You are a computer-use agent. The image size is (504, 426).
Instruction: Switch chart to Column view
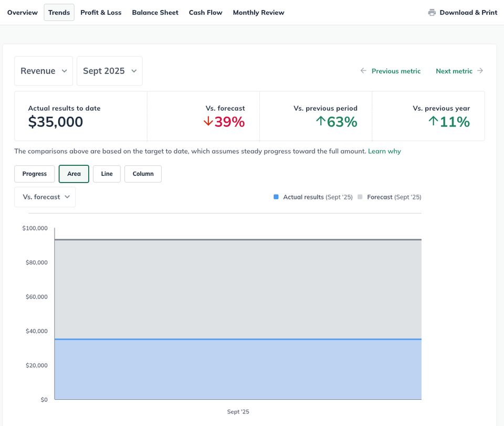coord(143,174)
